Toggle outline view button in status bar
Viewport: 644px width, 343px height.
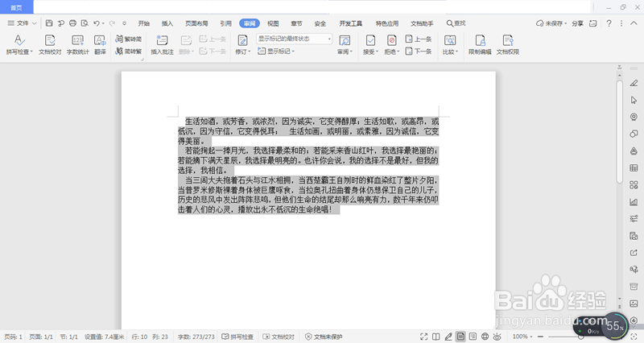click(x=473, y=337)
